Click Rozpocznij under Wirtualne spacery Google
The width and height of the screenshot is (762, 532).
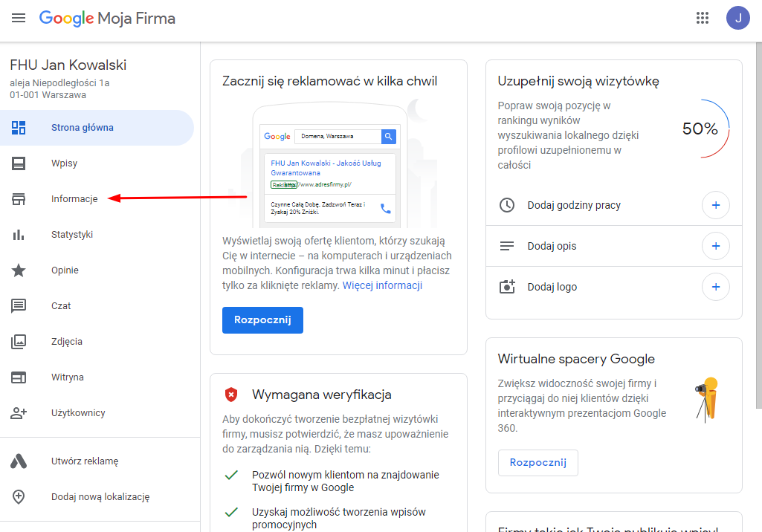point(537,462)
